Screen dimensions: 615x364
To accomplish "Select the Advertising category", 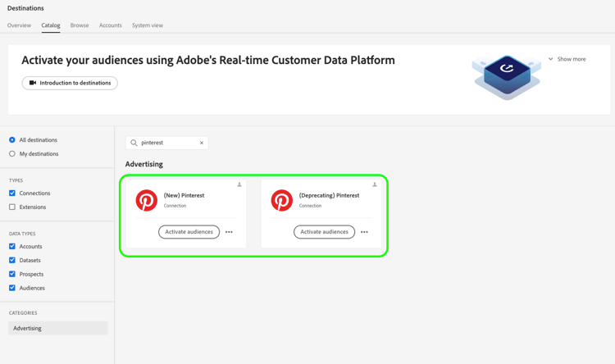I will click(x=57, y=328).
